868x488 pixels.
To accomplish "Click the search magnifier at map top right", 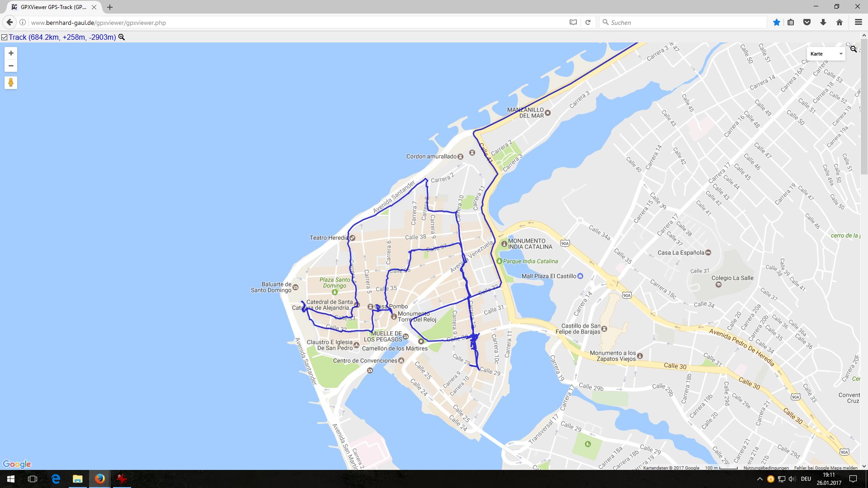I will pyautogui.click(x=853, y=49).
